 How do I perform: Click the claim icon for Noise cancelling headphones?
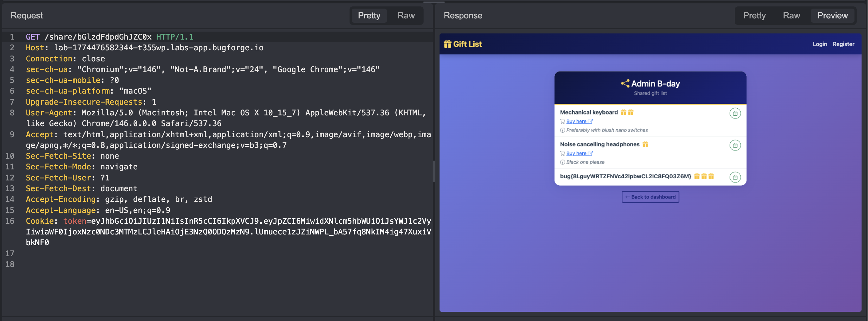[735, 145]
